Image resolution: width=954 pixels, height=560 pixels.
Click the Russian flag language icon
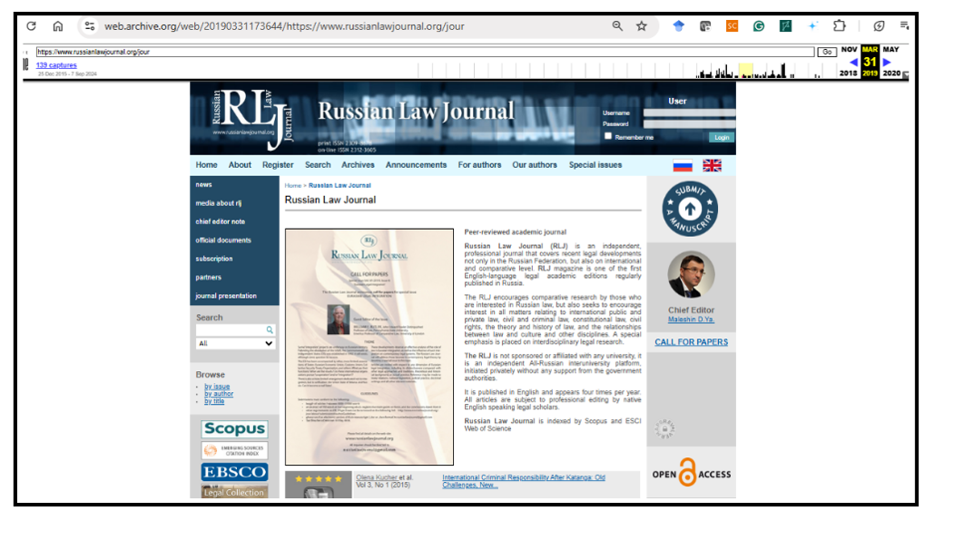tap(683, 165)
